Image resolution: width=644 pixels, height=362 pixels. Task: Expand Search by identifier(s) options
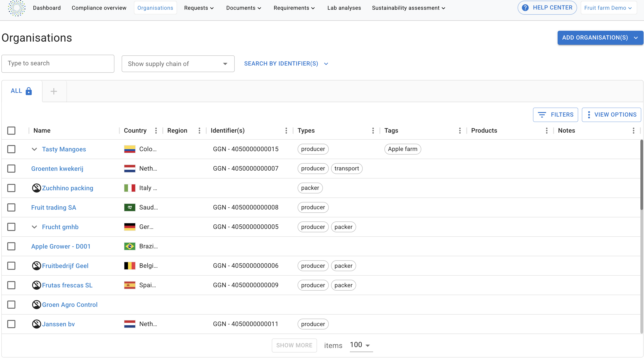tap(286, 64)
